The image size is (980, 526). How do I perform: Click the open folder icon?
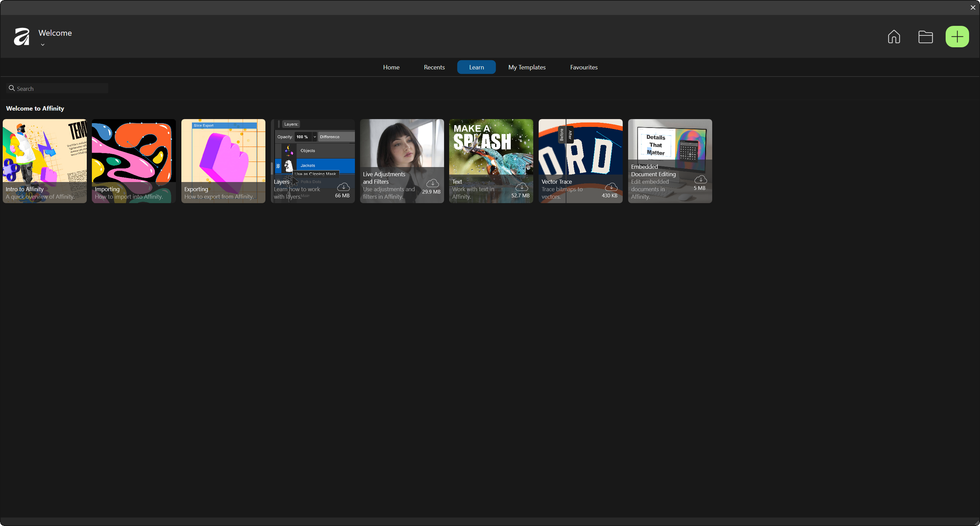(x=925, y=37)
